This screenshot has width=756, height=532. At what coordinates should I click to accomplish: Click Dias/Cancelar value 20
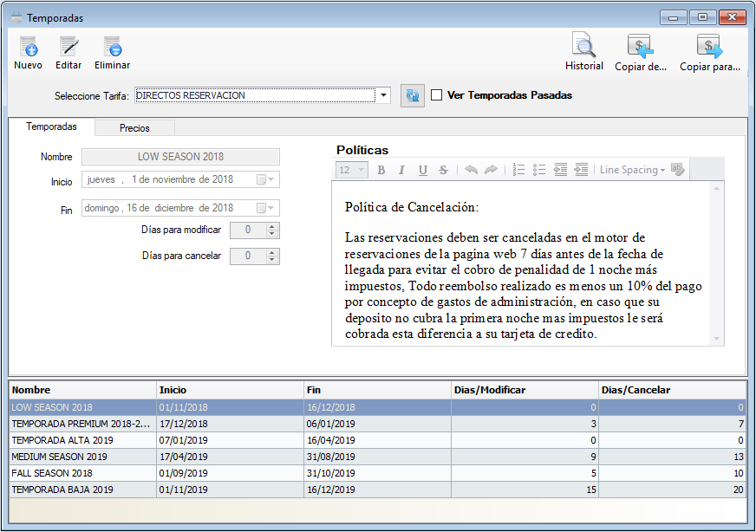(x=673, y=490)
